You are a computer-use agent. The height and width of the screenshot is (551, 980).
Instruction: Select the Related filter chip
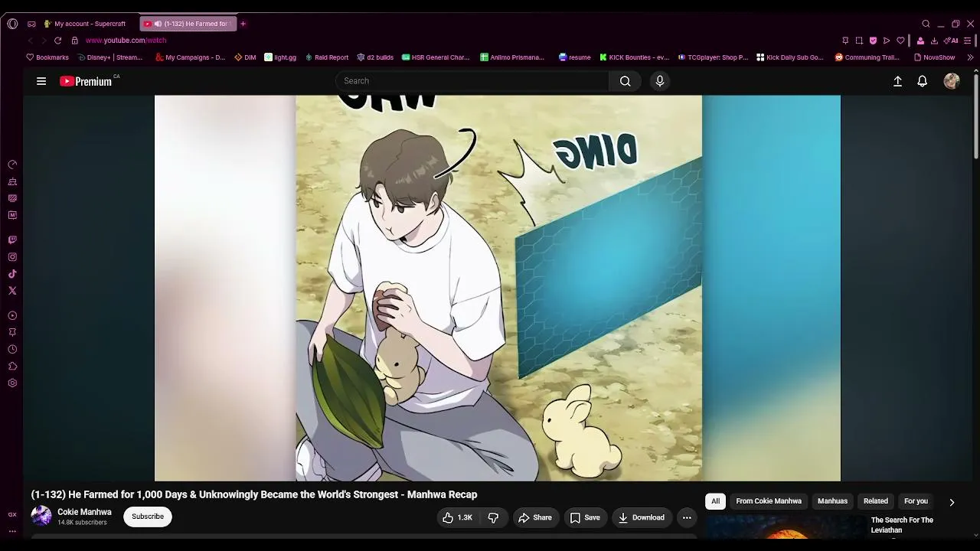pos(876,501)
